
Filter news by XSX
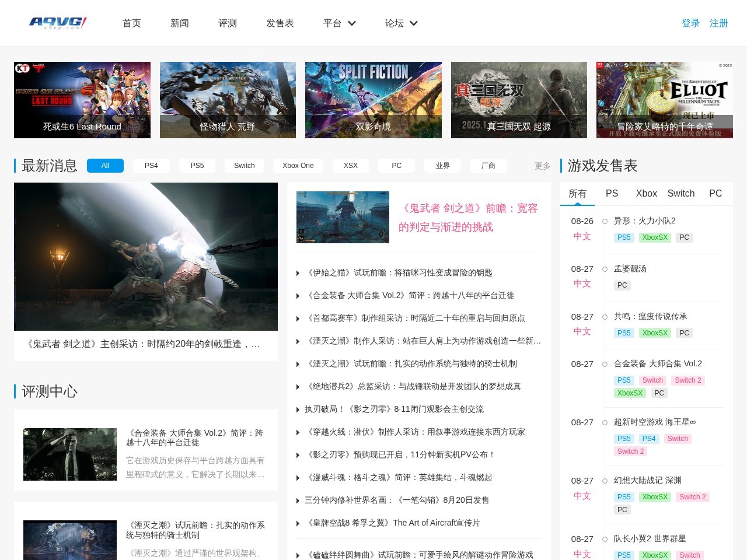[x=351, y=166]
